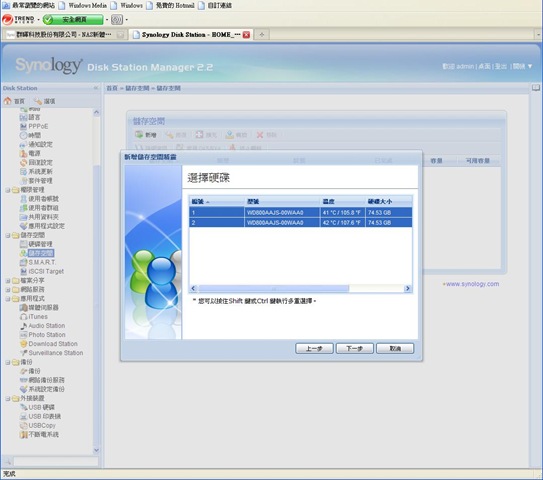Screen dimensions: 543x480
Task: Click sidebar scrollbar down arrow
Action: click(96, 450)
